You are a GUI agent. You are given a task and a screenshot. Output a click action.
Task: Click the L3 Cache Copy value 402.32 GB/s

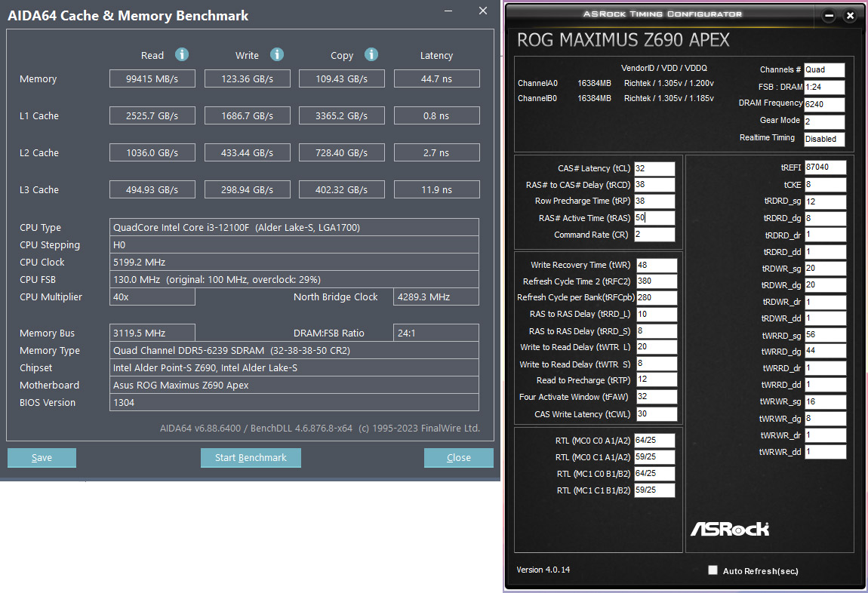pos(342,189)
